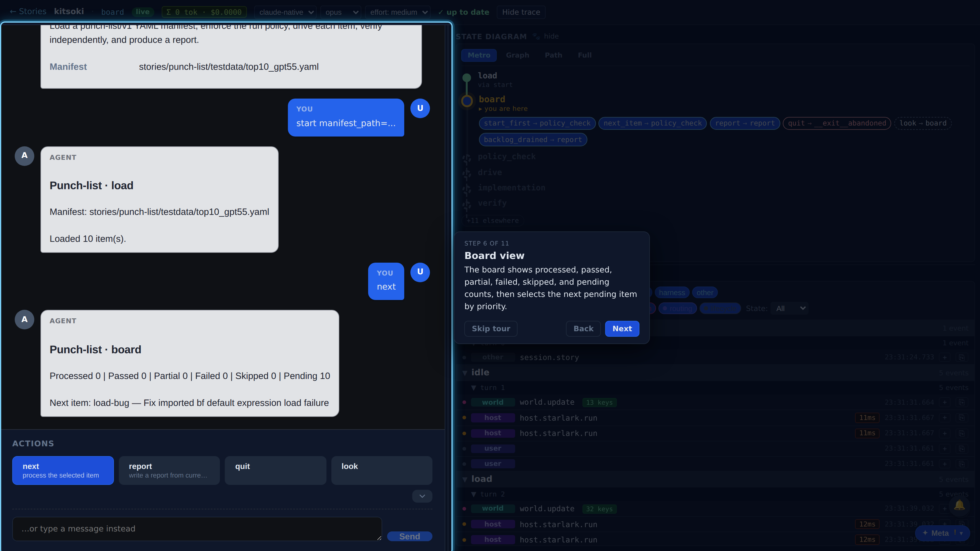The image size is (980, 551).
Task: Copy the world.update 13 keys event
Action: tap(962, 402)
